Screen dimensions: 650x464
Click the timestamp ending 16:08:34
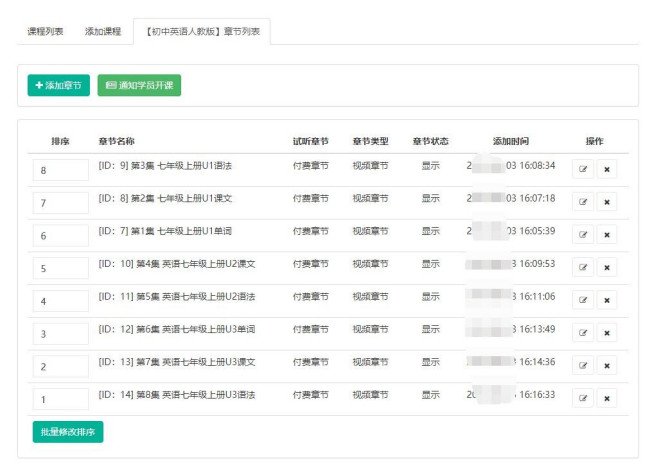511,166
